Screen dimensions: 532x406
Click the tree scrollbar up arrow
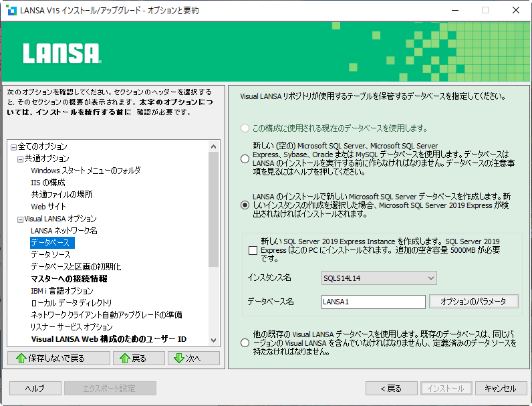coord(213,146)
